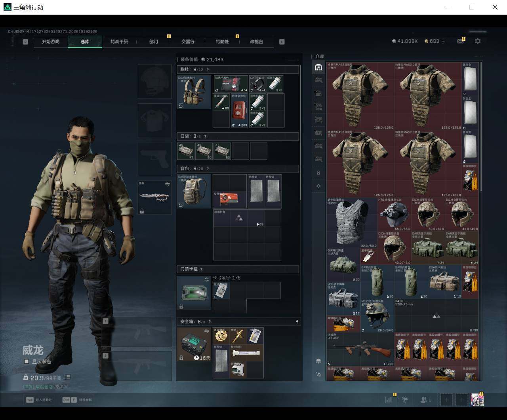The width and height of the screenshot is (507, 420).
Task: Open the 部门 tab
Action: coord(154,42)
